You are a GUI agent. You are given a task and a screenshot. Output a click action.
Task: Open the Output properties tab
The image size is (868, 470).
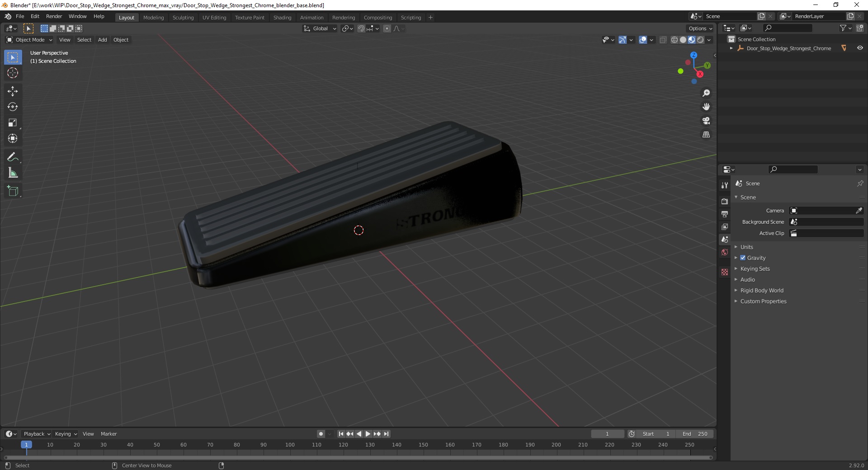pyautogui.click(x=725, y=214)
